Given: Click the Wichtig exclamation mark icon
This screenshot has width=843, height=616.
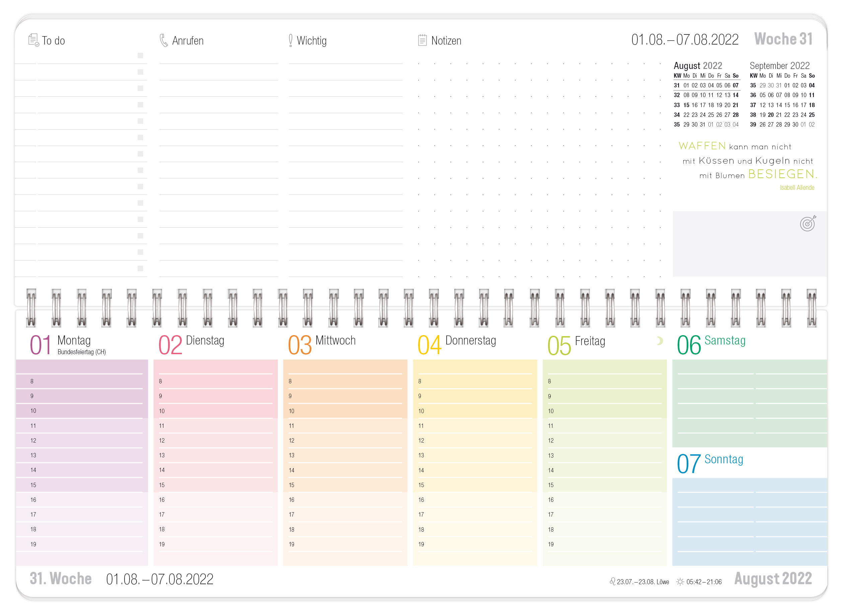Looking at the screenshot, I should coord(291,40).
